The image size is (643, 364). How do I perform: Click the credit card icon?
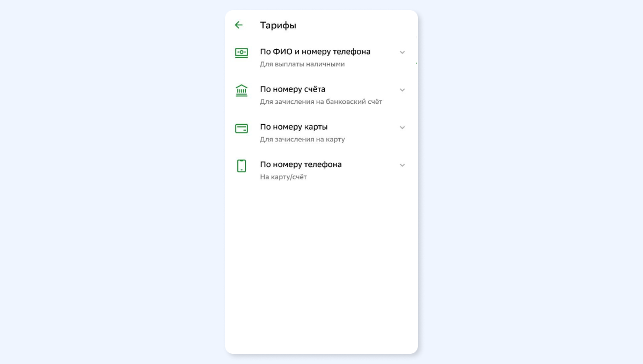[242, 128]
